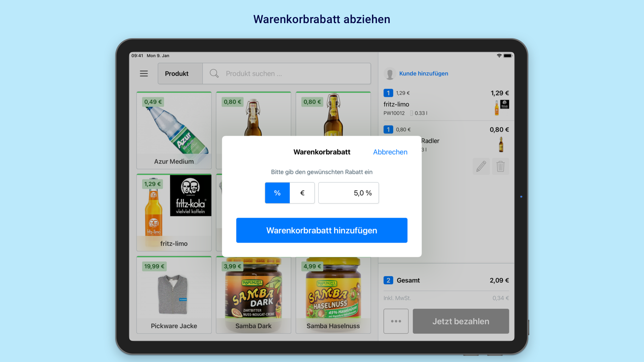Image resolution: width=644 pixels, height=362 pixels.
Task: Click the Warenkorbrabatt dialog title
Action: [x=322, y=152]
